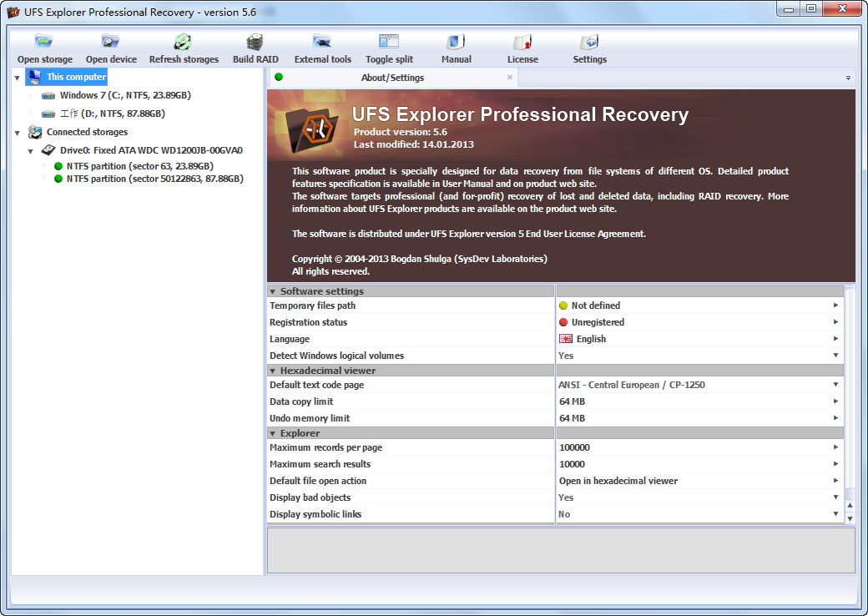The width and height of the screenshot is (868, 616).
Task: Open Display bad objects dropdown
Action: pyautogui.click(x=836, y=497)
